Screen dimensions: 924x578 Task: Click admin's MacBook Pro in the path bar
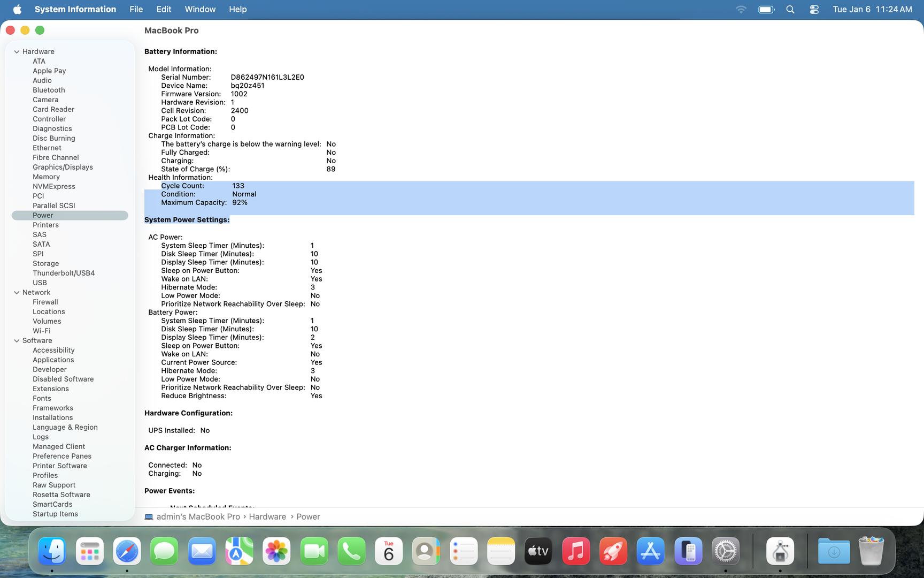coord(192,516)
